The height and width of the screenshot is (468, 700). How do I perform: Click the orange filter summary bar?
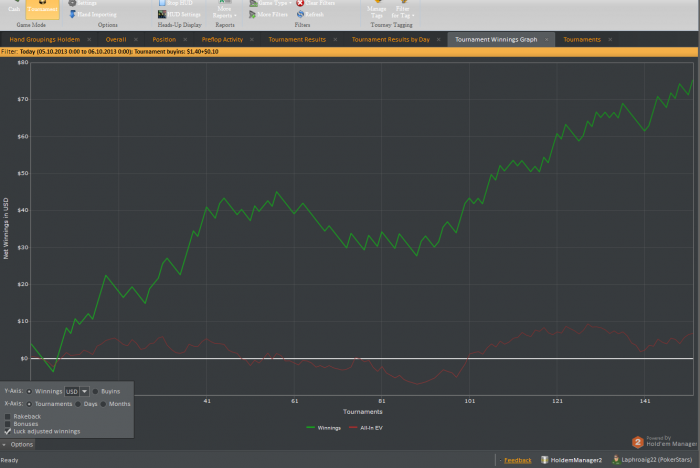349,52
